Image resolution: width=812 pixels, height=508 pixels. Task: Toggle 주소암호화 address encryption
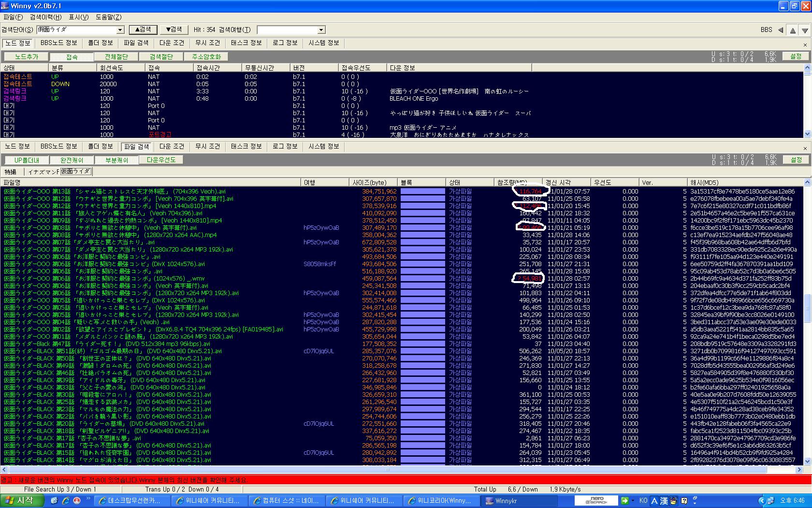click(206, 57)
